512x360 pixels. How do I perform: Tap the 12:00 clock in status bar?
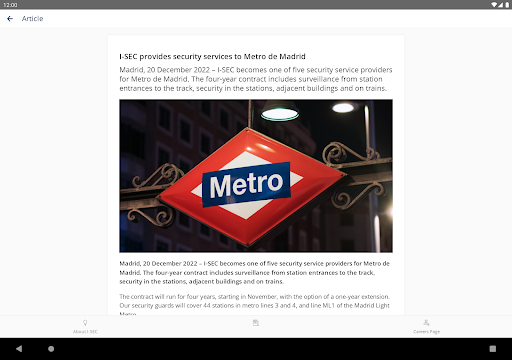click(x=10, y=5)
